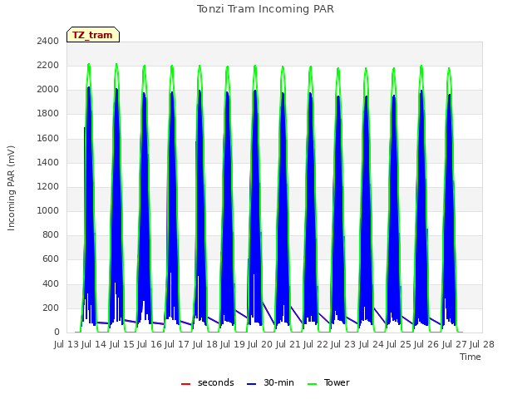The image size is (532, 399).
Task: Click the red seconds legend swatch
Action: click(185, 384)
